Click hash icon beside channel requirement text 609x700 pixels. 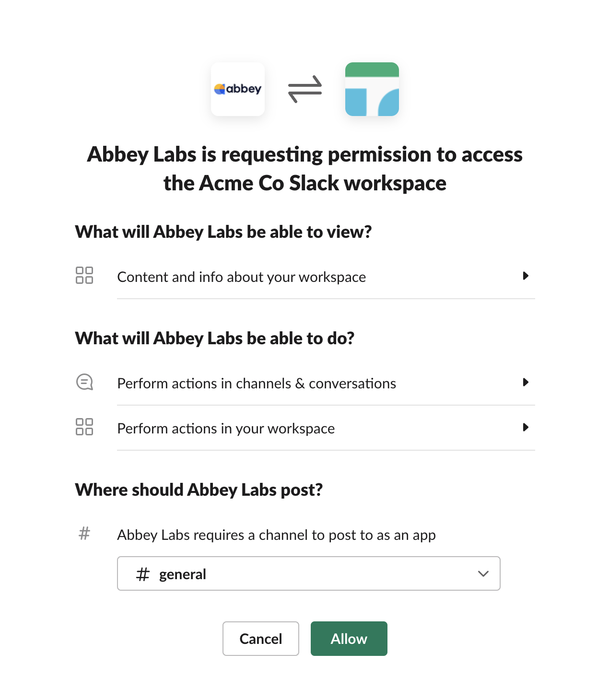[84, 533]
